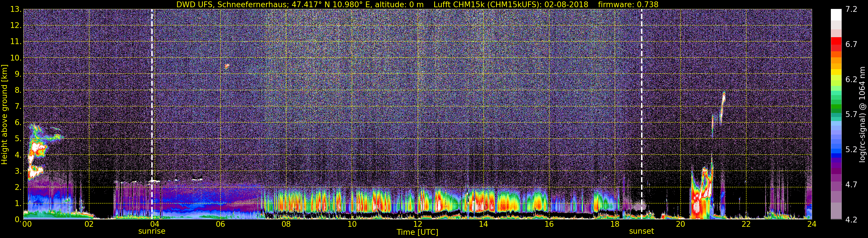Click the time axis tick '18'
This screenshot has height=238, width=868.
tap(614, 224)
